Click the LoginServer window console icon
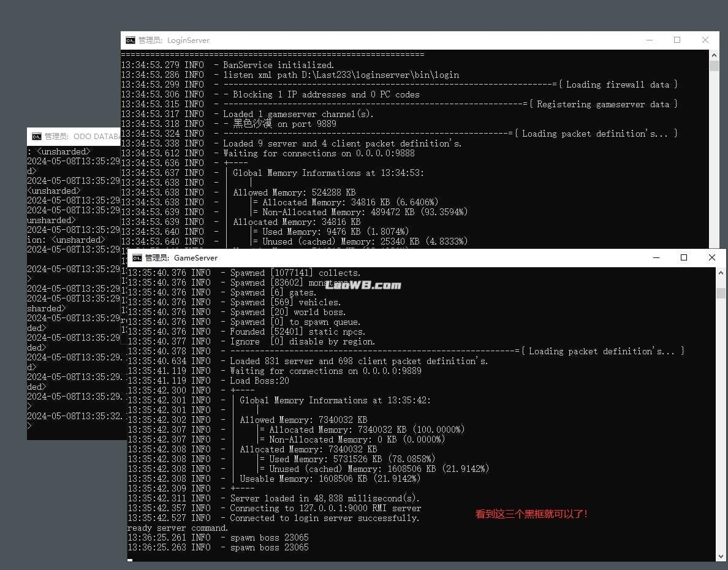The width and height of the screenshot is (728, 570). [131, 40]
